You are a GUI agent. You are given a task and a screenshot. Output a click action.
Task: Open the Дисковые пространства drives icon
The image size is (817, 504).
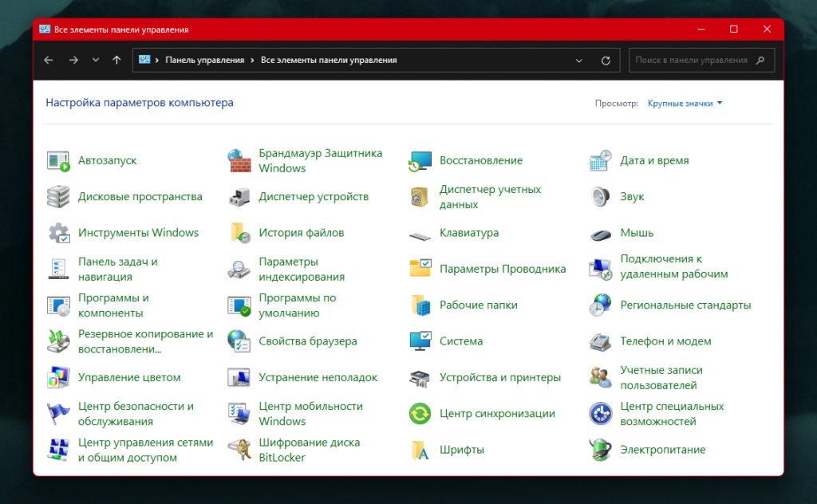click(x=58, y=197)
